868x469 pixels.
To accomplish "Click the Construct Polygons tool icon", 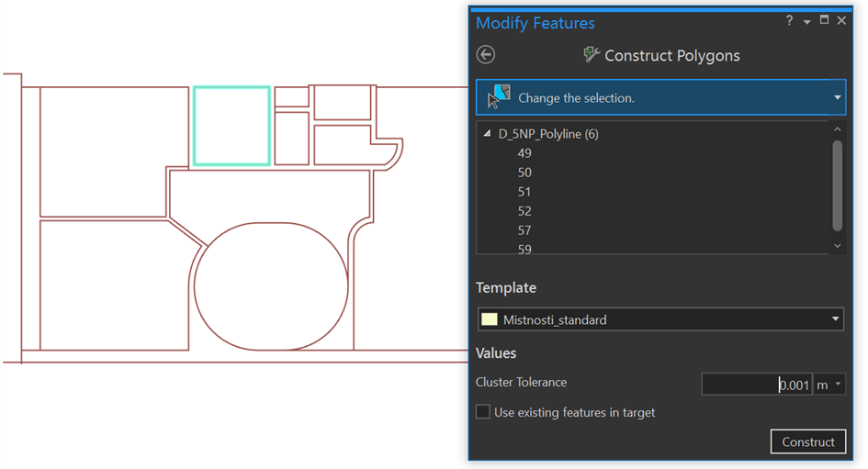I will pos(592,55).
